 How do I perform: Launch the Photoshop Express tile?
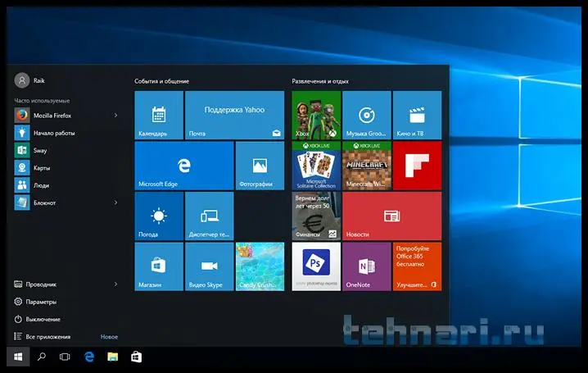point(316,266)
